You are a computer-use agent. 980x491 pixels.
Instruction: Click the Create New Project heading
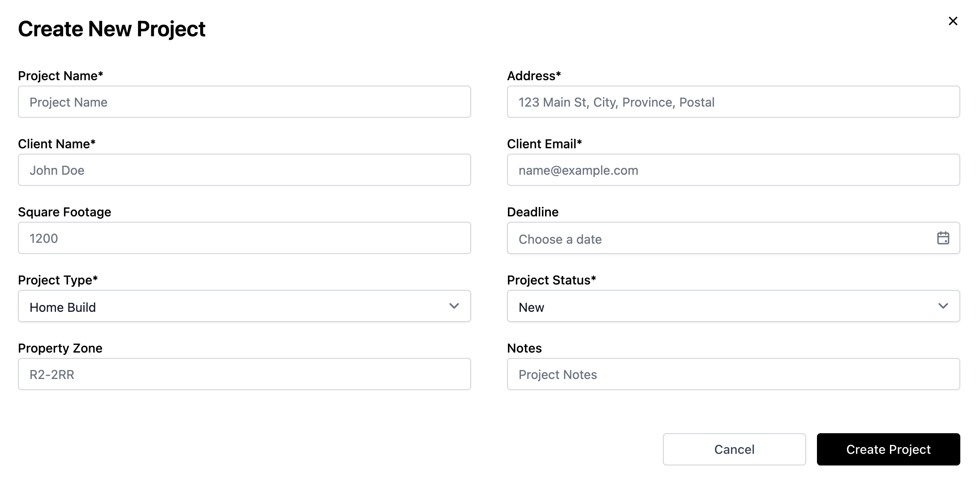[x=112, y=29]
